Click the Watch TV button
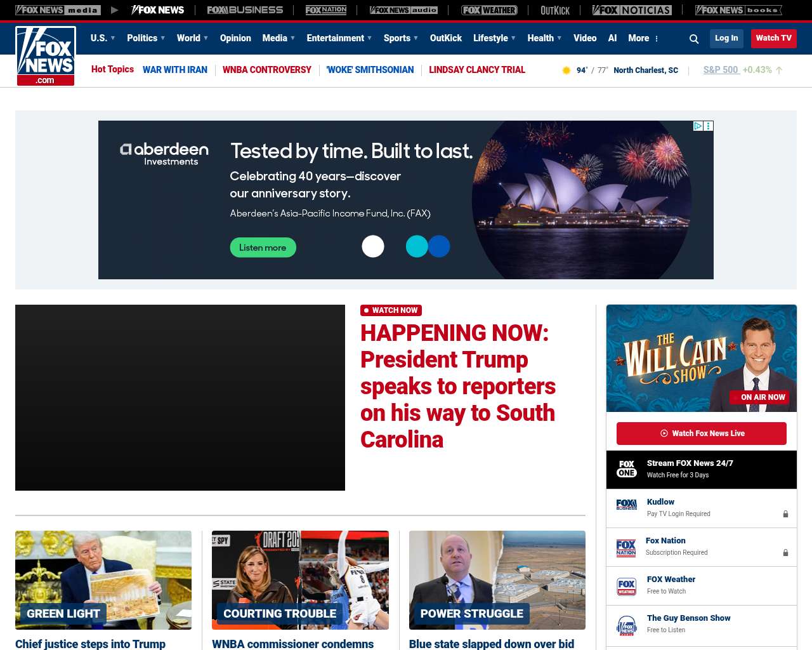The width and height of the screenshot is (812, 650). pyautogui.click(x=774, y=38)
